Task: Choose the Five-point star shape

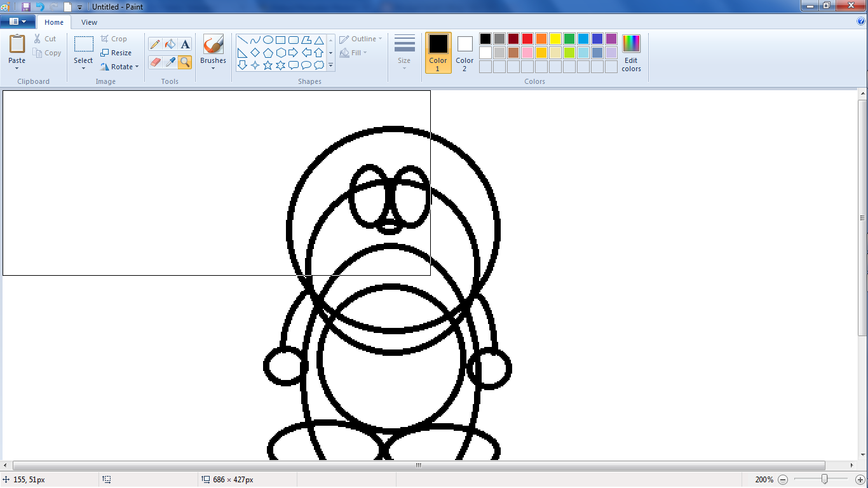Action: pyautogui.click(x=268, y=65)
